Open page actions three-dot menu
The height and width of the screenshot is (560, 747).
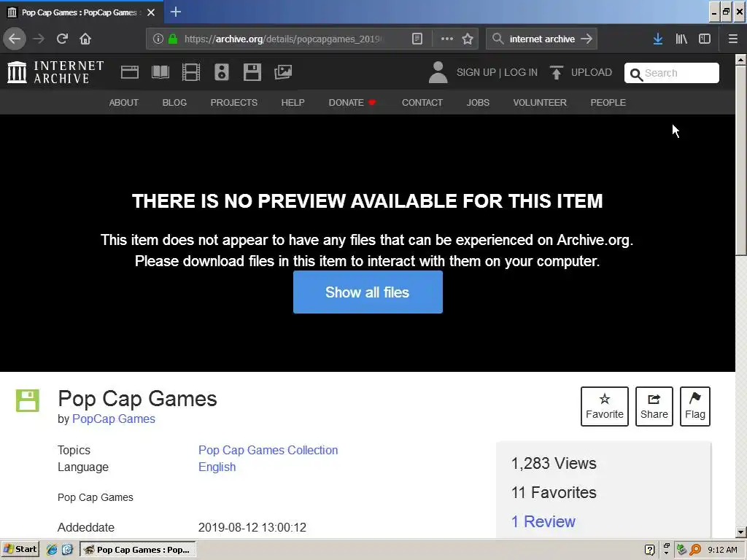[x=447, y=39]
